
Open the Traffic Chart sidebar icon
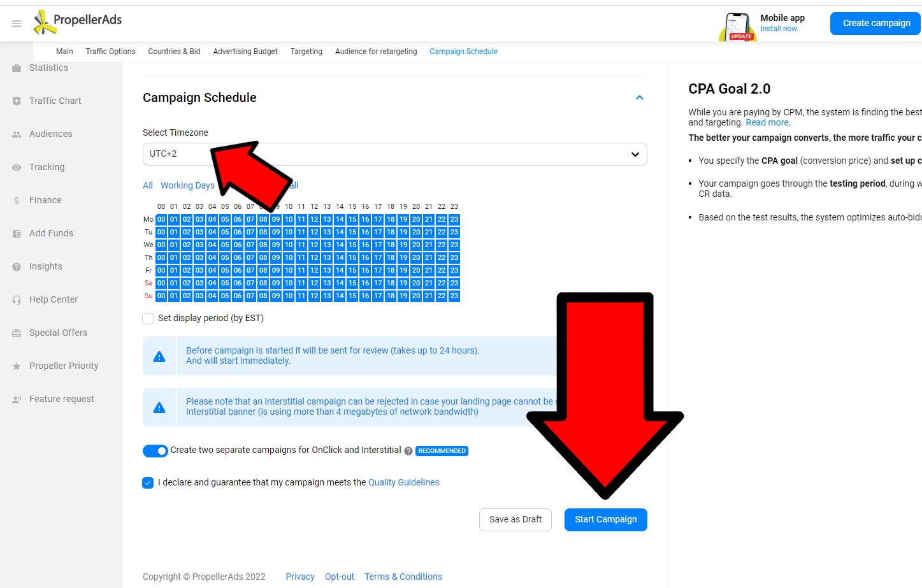pyautogui.click(x=17, y=101)
